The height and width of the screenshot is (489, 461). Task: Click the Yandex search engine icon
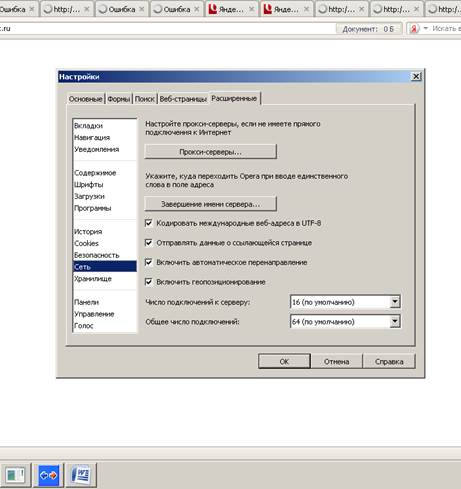[414, 29]
